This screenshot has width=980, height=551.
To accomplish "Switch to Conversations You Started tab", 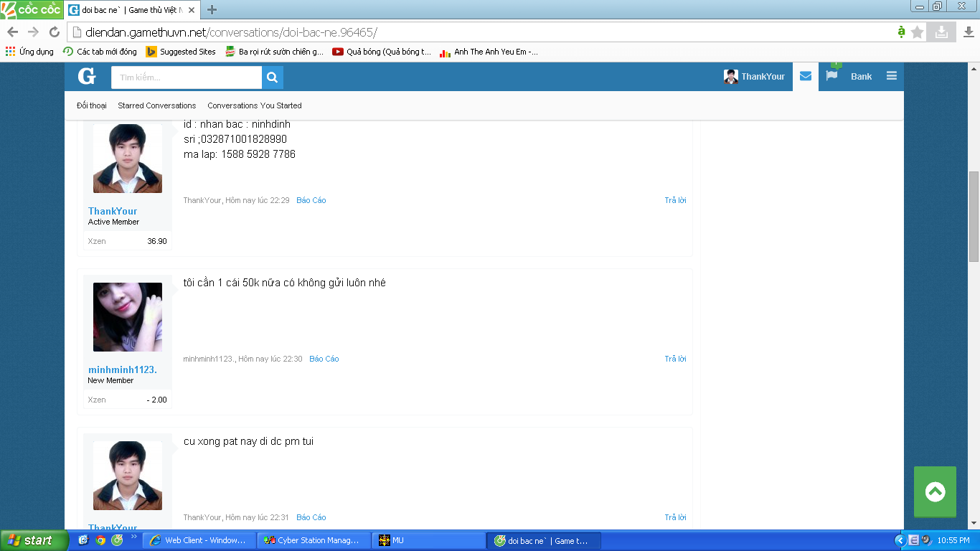I will (x=255, y=105).
